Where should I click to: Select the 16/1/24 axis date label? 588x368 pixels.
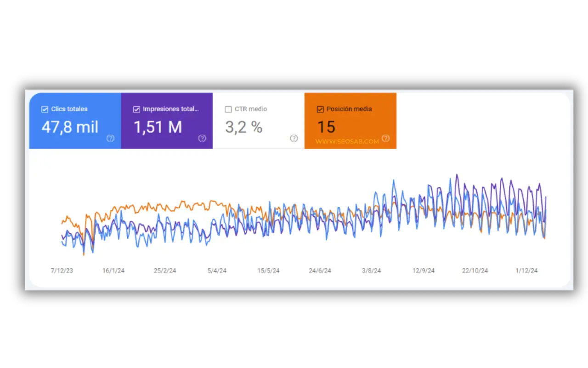[113, 270]
